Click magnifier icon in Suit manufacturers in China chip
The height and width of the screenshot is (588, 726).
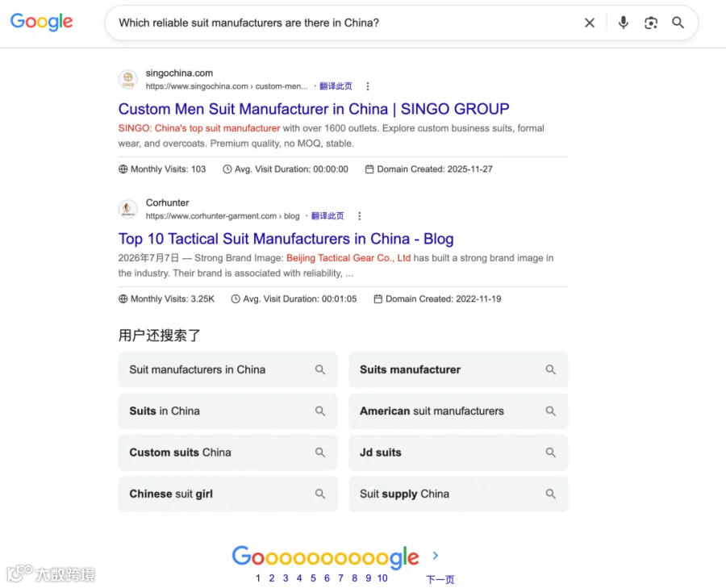click(x=320, y=369)
